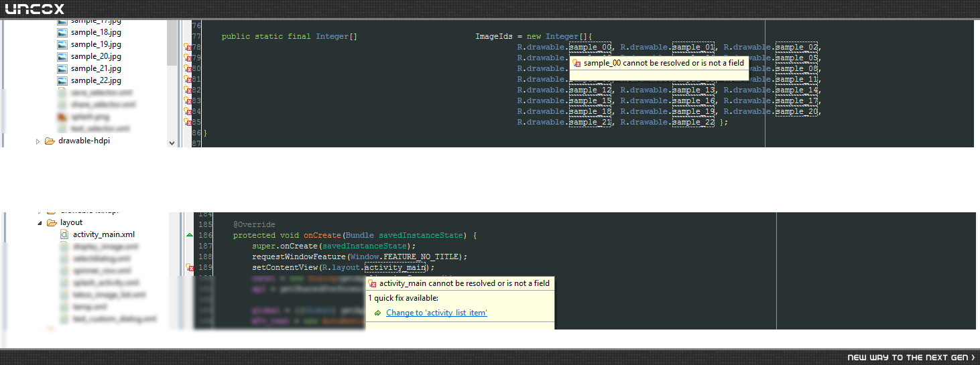Image resolution: width=980 pixels, height=365 pixels.
Task: Click the image icon of sample_22.jpg
Action: point(62,80)
